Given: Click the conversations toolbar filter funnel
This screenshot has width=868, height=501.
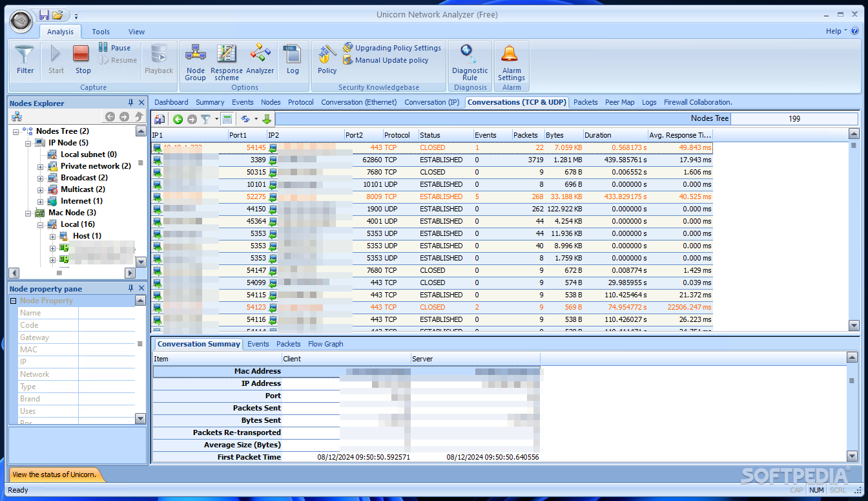Looking at the screenshot, I should coord(205,119).
